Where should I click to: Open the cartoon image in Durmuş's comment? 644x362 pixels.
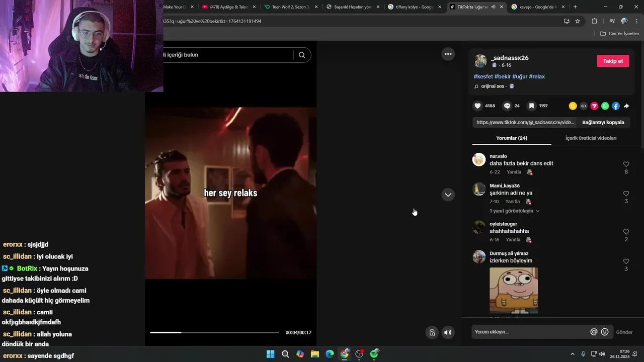coord(514,291)
